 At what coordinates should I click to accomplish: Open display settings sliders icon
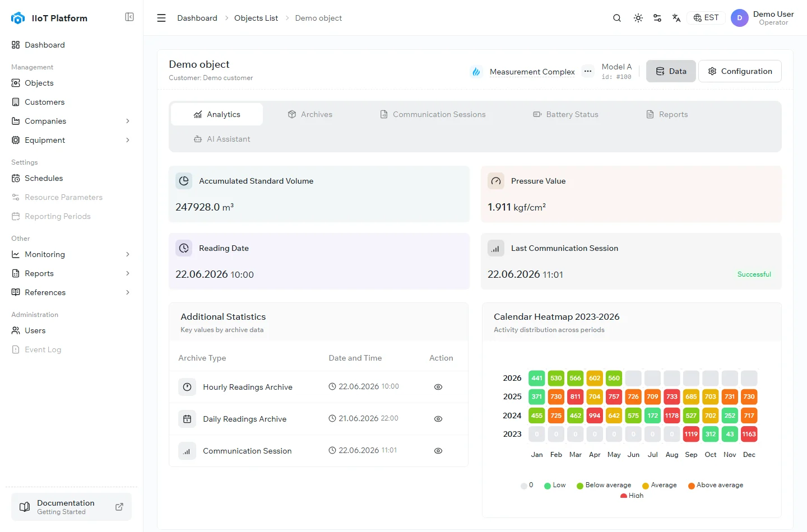(x=657, y=18)
